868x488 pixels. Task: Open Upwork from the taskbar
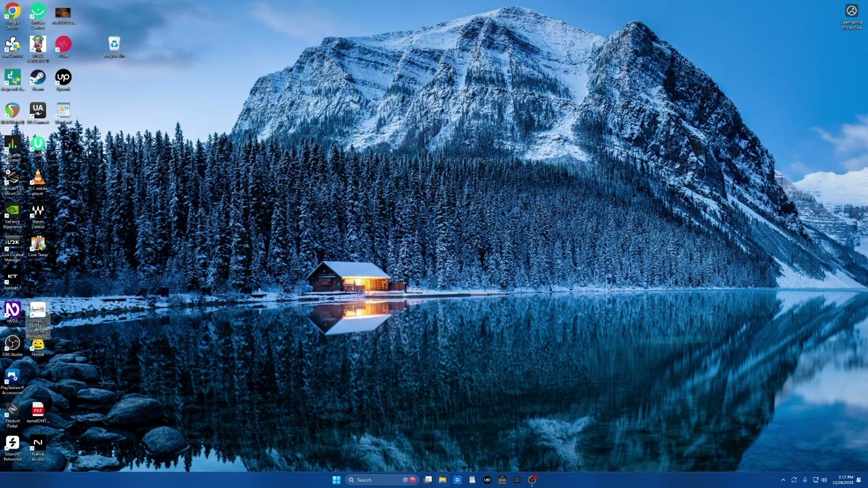487,480
